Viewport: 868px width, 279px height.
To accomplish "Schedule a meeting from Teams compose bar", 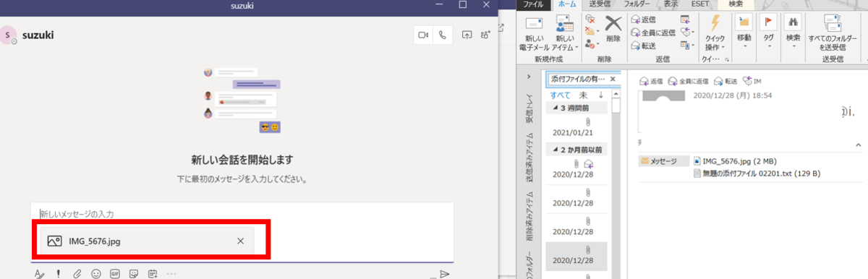I will coord(152,274).
